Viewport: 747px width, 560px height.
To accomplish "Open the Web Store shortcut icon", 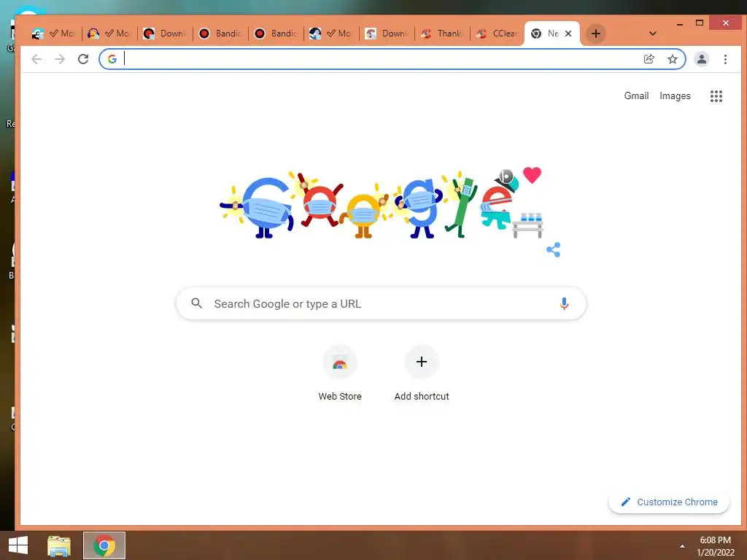I will 340,362.
